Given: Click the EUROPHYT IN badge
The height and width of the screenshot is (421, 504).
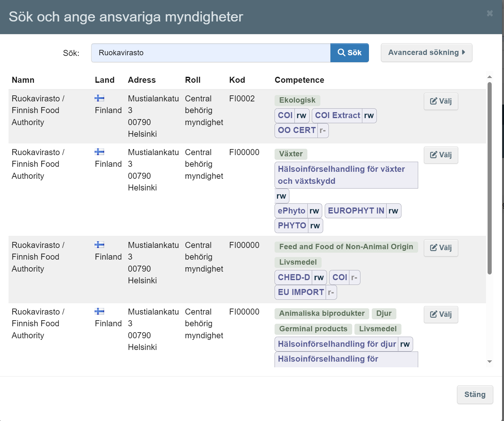Looking at the screenshot, I should point(363,211).
